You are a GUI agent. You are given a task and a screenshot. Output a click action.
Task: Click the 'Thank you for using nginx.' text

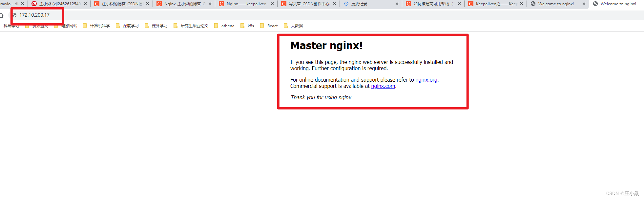click(322, 97)
